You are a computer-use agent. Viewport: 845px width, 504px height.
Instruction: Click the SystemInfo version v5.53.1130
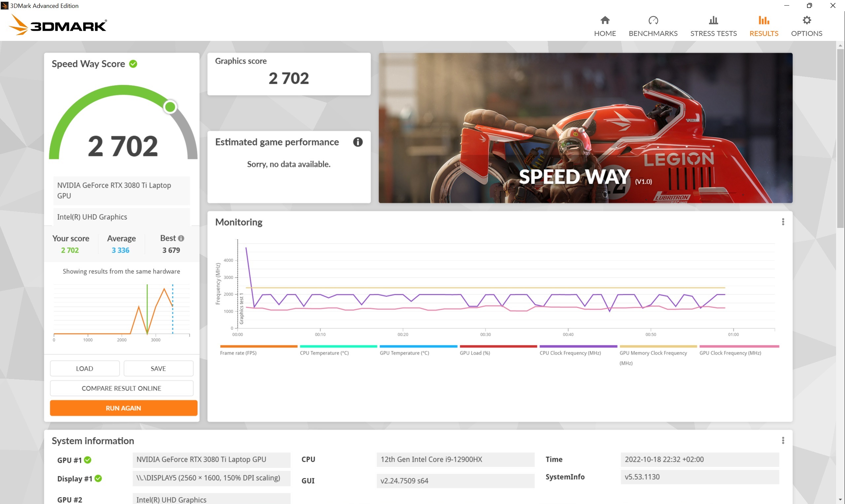coord(699,477)
